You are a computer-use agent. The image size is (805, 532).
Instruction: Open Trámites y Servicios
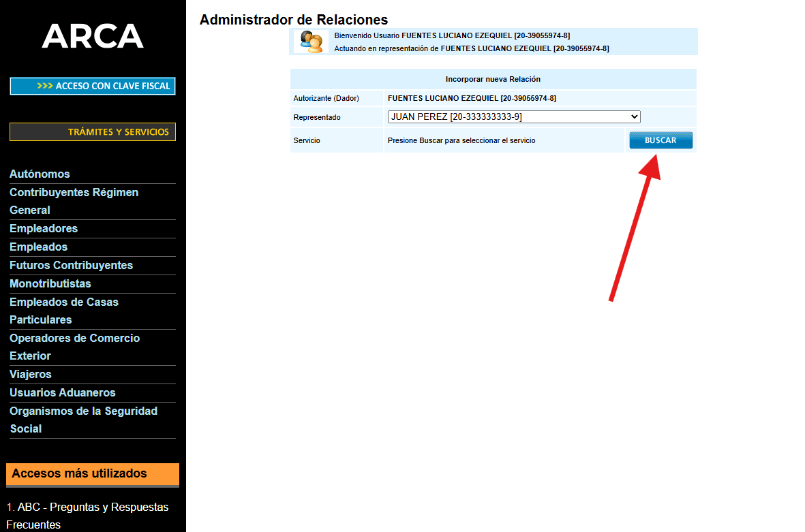tap(93, 132)
